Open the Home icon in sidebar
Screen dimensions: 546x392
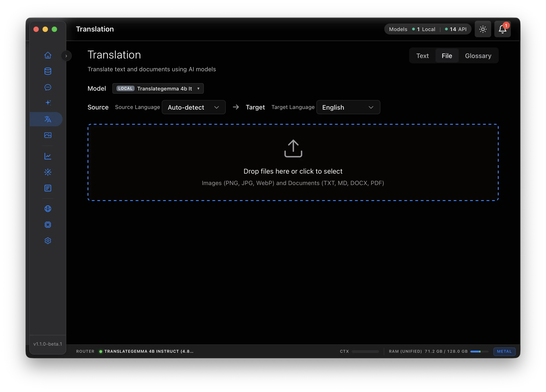[48, 55]
